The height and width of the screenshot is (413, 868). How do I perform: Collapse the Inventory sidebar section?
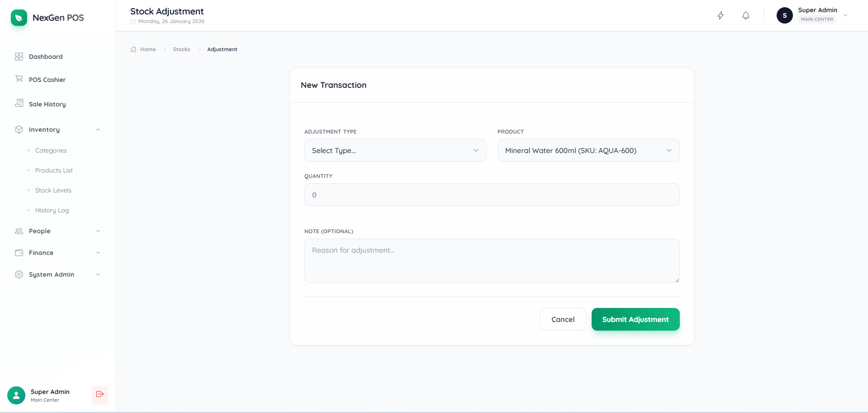coord(98,130)
